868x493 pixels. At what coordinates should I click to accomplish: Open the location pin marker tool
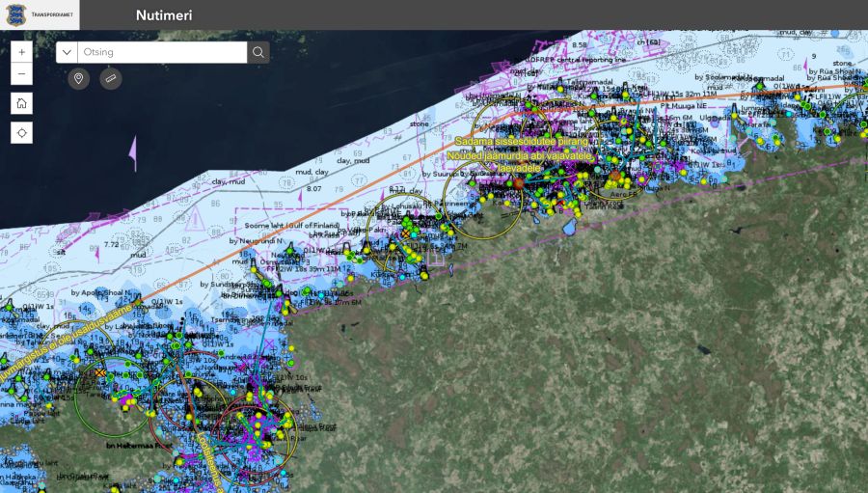[79, 79]
